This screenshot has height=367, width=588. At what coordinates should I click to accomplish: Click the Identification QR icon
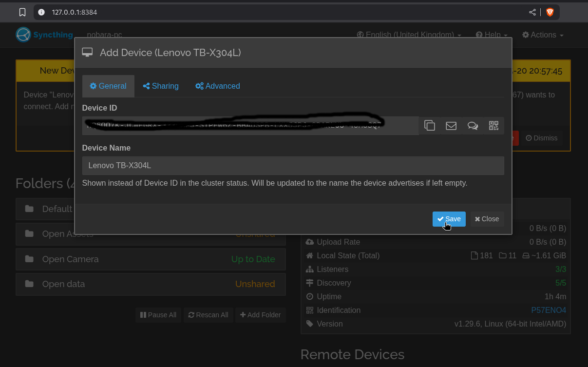(309, 310)
